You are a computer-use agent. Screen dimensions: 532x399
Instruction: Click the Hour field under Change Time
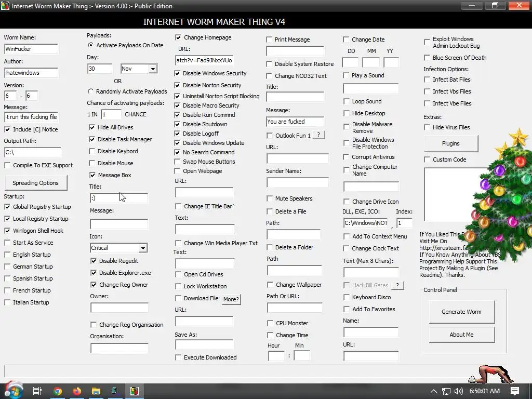click(276, 356)
